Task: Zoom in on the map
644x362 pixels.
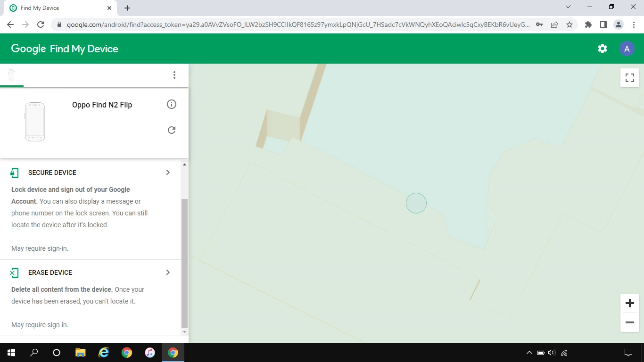Action: pos(629,303)
